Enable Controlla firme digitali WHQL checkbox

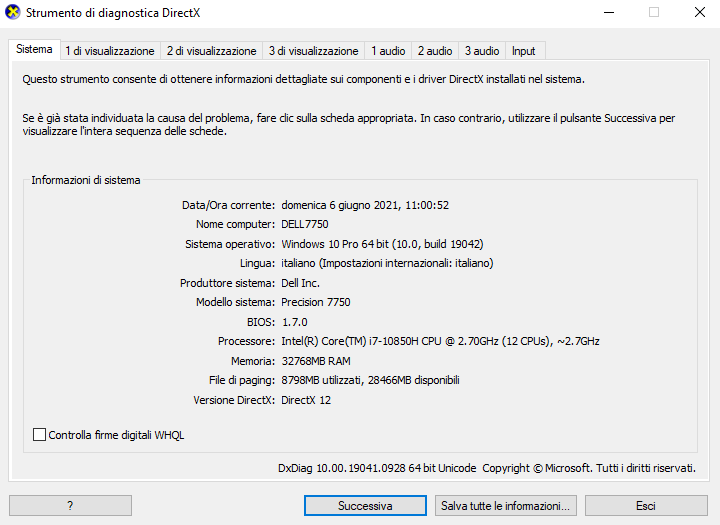(x=39, y=435)
